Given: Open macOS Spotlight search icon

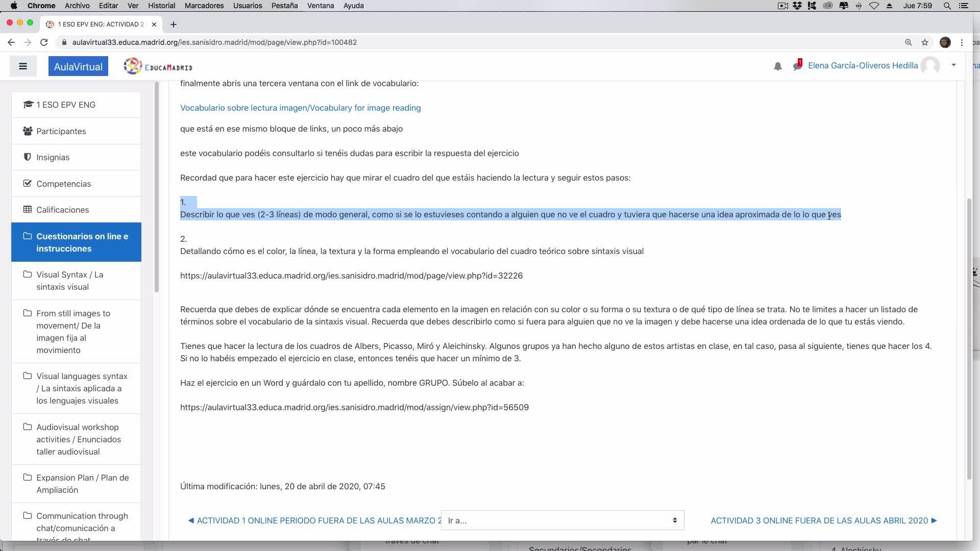Looking at the screenshot, I should pyautogui.click(x=947, y=6).
